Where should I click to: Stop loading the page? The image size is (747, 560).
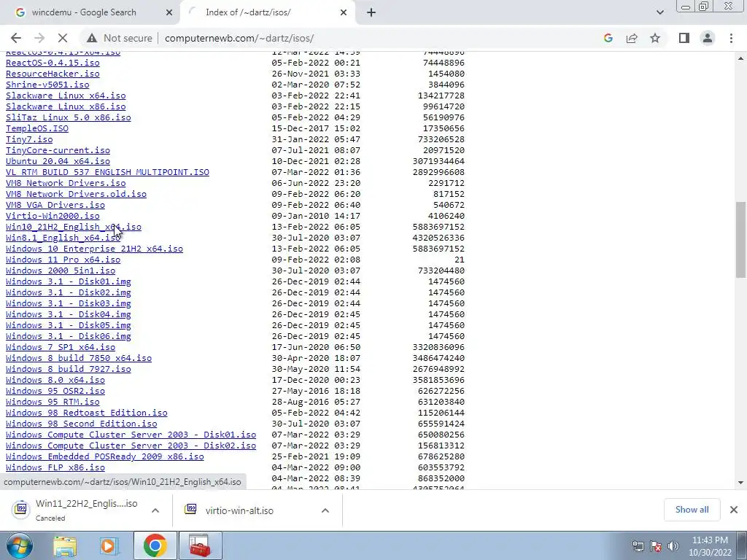tap(63, 38)
